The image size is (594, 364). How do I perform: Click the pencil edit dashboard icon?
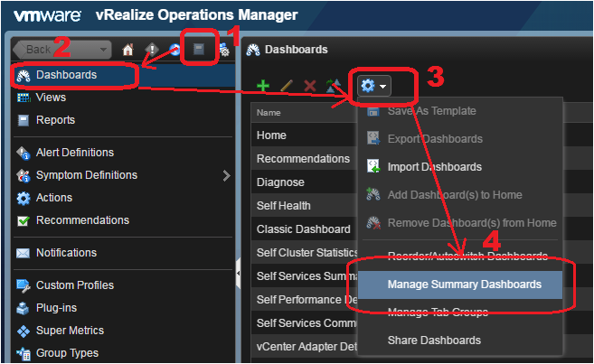point(287,86)
